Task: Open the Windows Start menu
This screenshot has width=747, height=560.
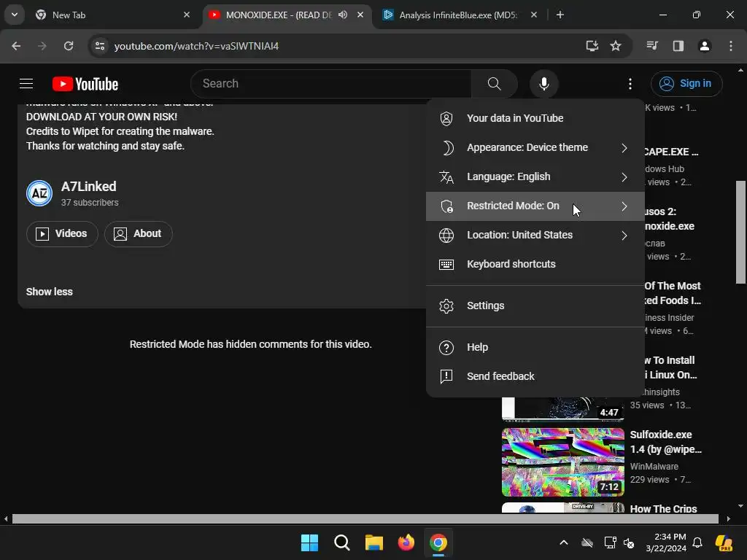Action: 309,542
